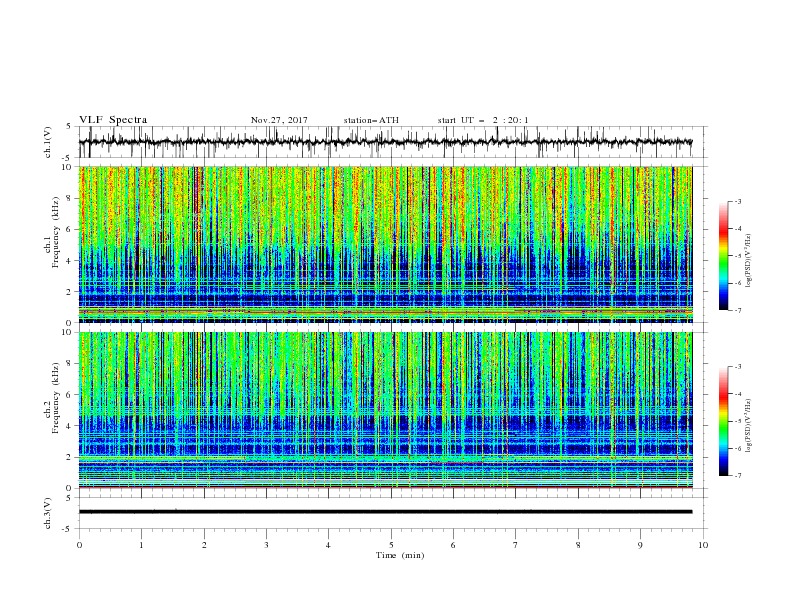Click the "-5" tick on ch.3(V) axis
792x612 pixels.
(x=68, y=529)
